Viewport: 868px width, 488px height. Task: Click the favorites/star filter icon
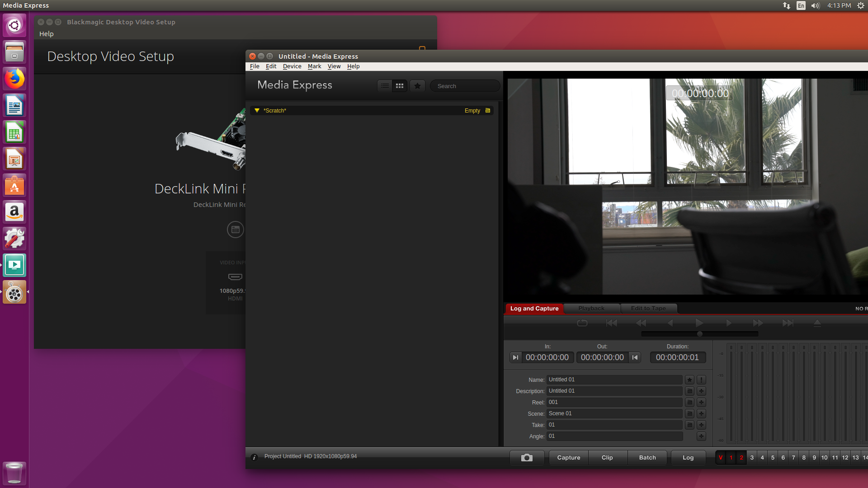[417, 86]
